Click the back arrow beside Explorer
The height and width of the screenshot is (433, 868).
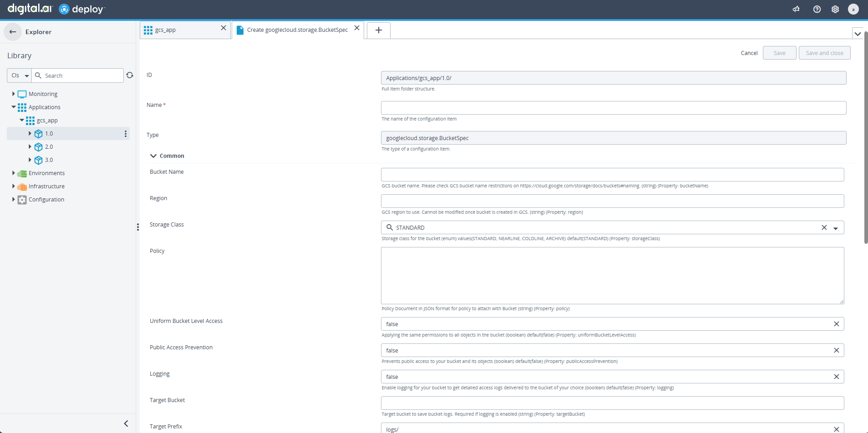pos(13,32)
